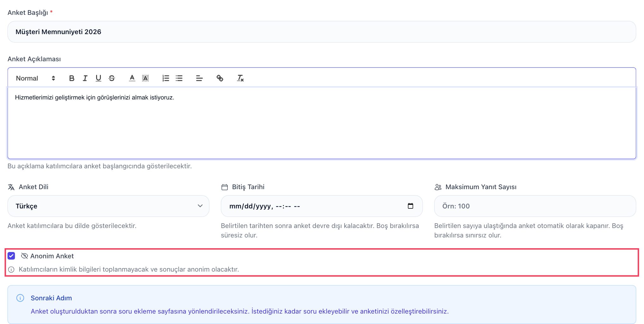Toggle underline formatting button
644x324 pixels.
coord(98,78)
